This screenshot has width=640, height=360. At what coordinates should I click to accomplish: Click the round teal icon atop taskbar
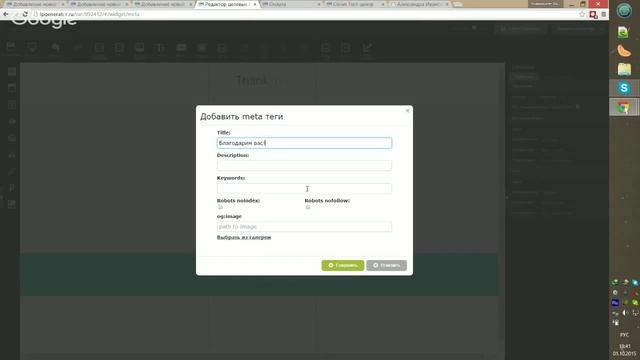(624, 11)
